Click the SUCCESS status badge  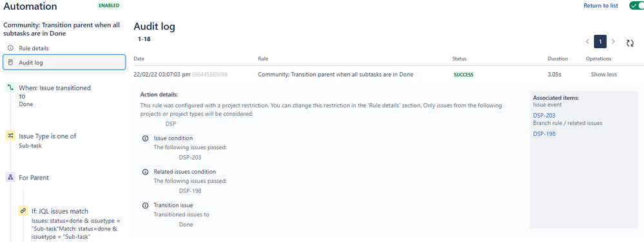463,75
